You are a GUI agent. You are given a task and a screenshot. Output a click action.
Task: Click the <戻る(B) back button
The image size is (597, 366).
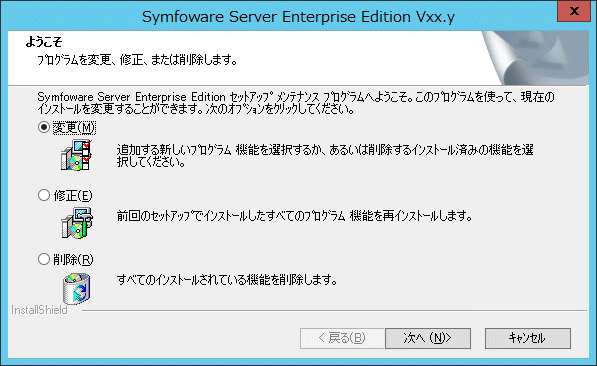pyautogui.click(x=342, y=338)
